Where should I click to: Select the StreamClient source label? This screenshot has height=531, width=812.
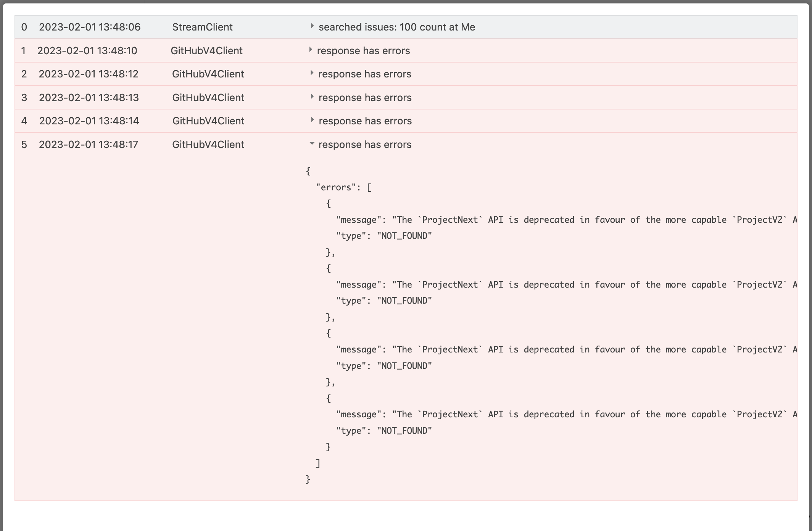coord(202,27)
